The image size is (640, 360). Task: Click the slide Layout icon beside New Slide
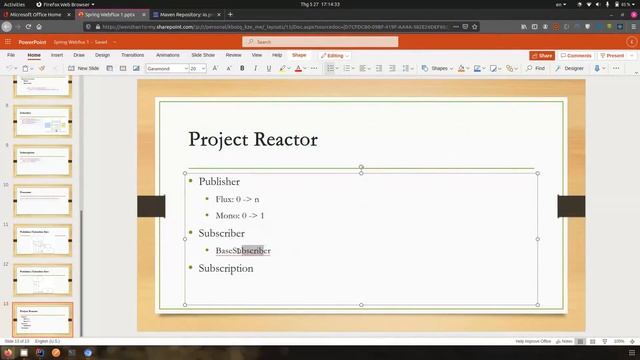[x=109, y=69]
